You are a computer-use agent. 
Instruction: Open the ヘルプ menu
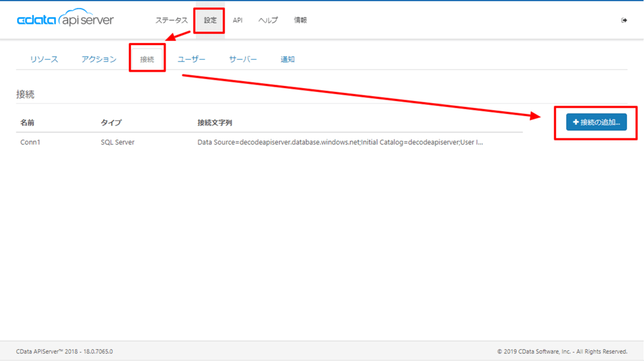pos(268,20)
